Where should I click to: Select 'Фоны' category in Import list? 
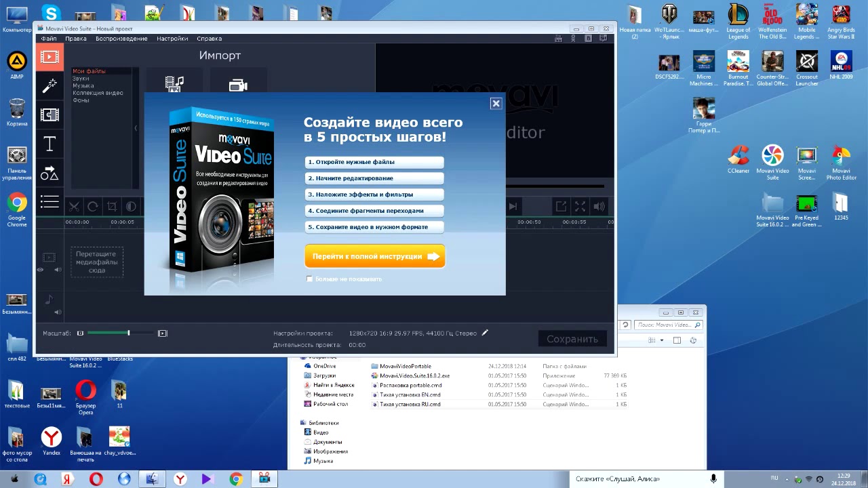pyautogui.click(x=81, y=100)
